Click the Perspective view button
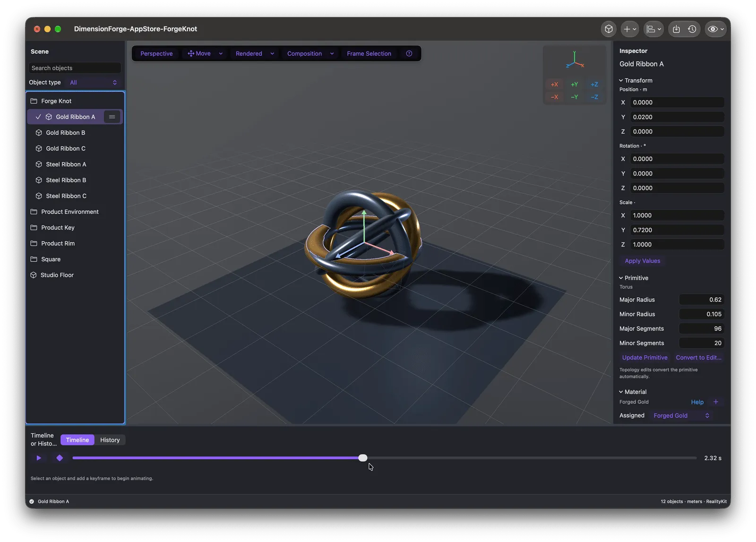Viewport: 756px width, 542px height. [156, 53]
